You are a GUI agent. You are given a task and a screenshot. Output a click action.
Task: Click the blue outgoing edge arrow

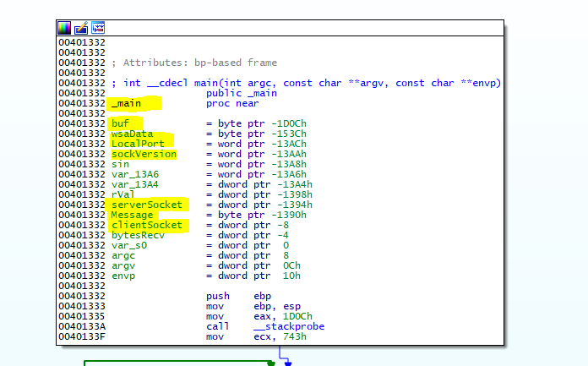[288, 361]
